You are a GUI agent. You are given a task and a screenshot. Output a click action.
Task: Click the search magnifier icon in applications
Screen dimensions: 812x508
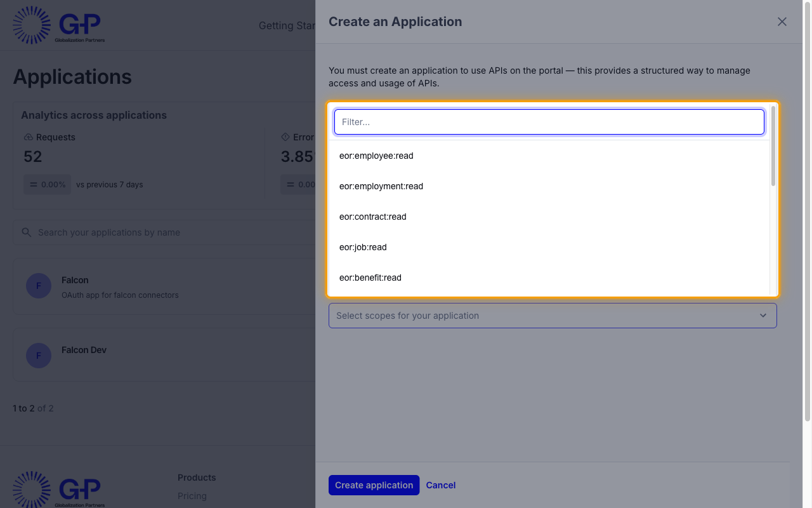(27, 232)
